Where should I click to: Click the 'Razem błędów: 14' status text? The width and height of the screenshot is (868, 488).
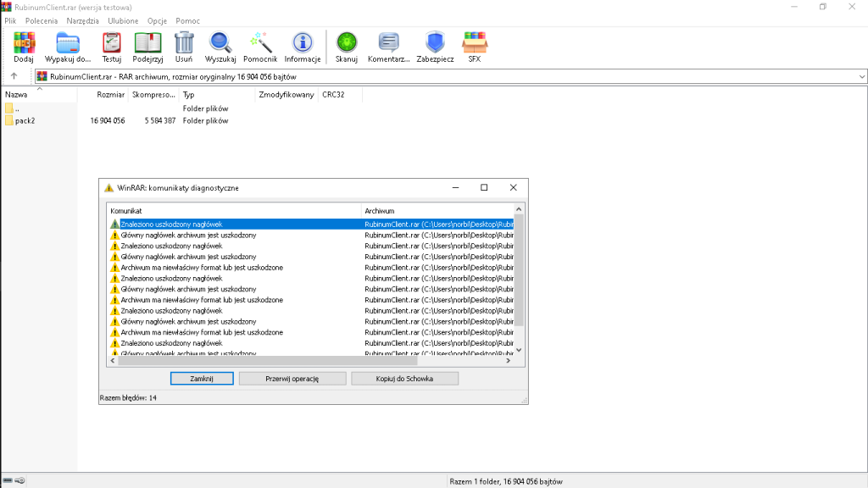click(x=129, y=398)
